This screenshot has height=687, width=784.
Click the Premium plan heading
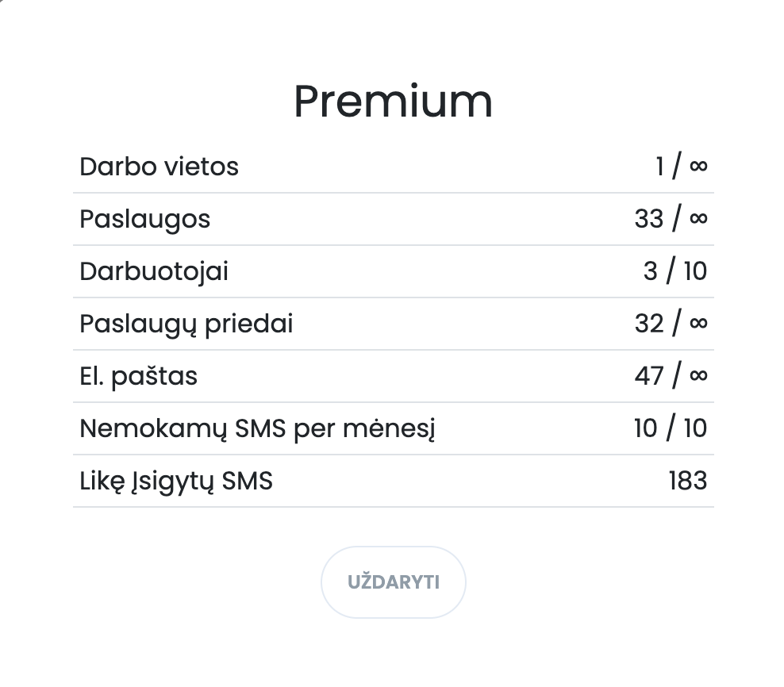coord(393,102)
